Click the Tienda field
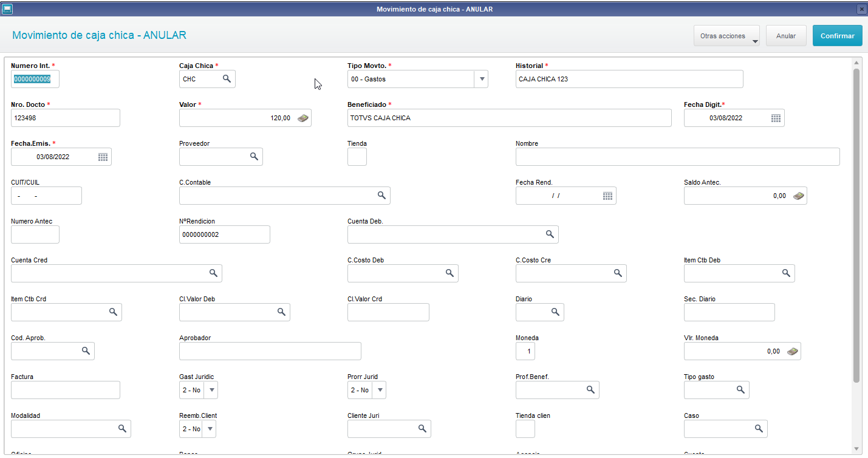The image size is (868, 458). click(357, 157)
